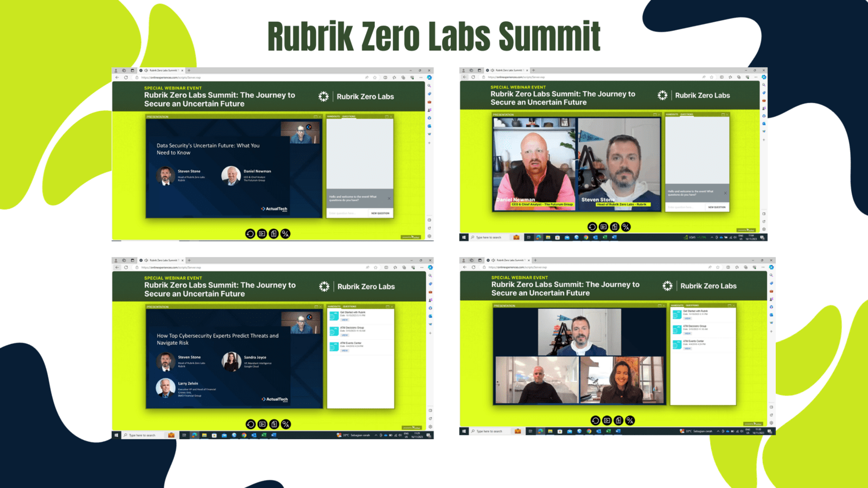Open media player dock icon under Daniel Newman video
The height and width of the screenshot is (488, 868).
603,227
